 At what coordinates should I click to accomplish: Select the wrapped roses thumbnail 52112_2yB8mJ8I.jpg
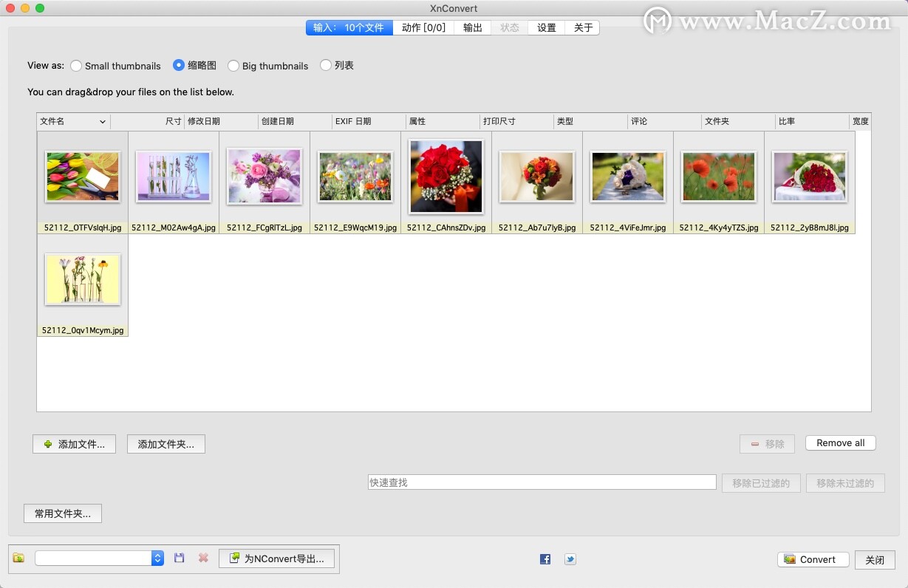(x=810, y=177)
